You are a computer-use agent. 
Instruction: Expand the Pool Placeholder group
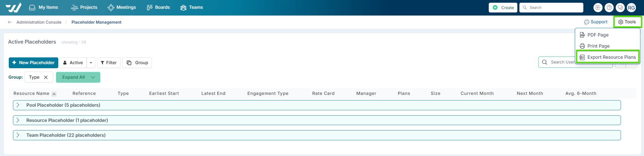pos(18,105)
